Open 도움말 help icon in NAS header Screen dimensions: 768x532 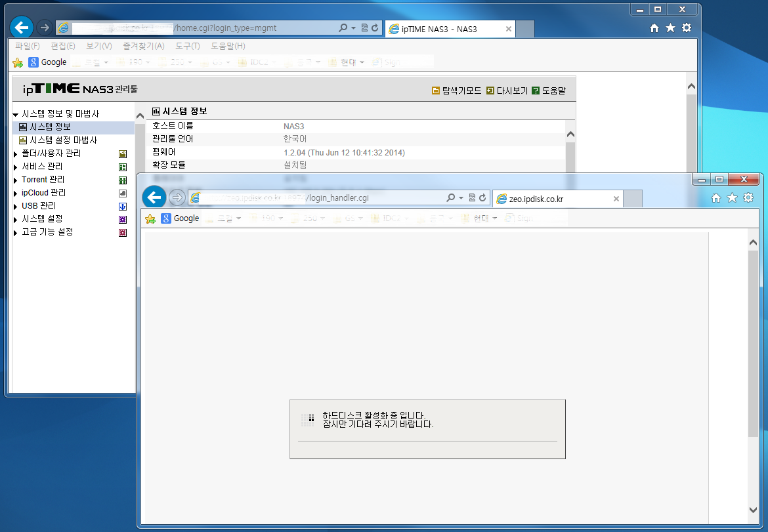point(536,91)
